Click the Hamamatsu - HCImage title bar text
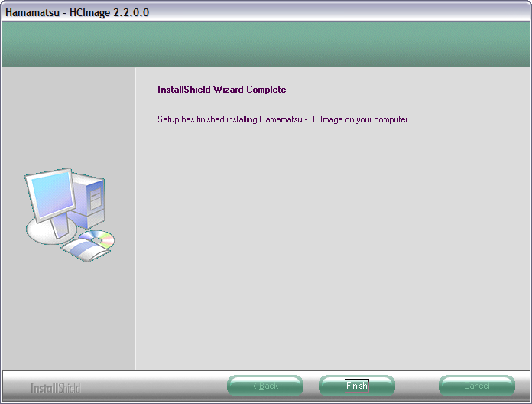The image size is (532, 404). click(52, 11)
